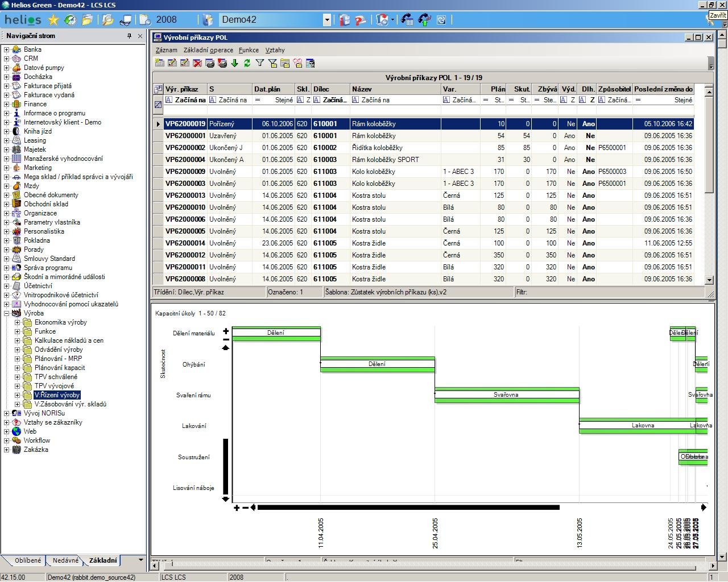
Task: Click the Lakovna bar in Gantt chart
Action: pos(643,426)
